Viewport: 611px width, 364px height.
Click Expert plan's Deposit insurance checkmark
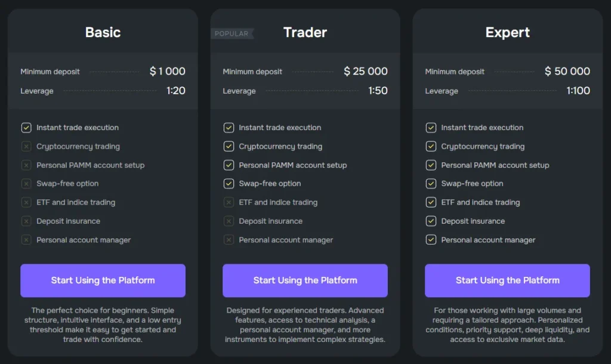tap(431, 221)
